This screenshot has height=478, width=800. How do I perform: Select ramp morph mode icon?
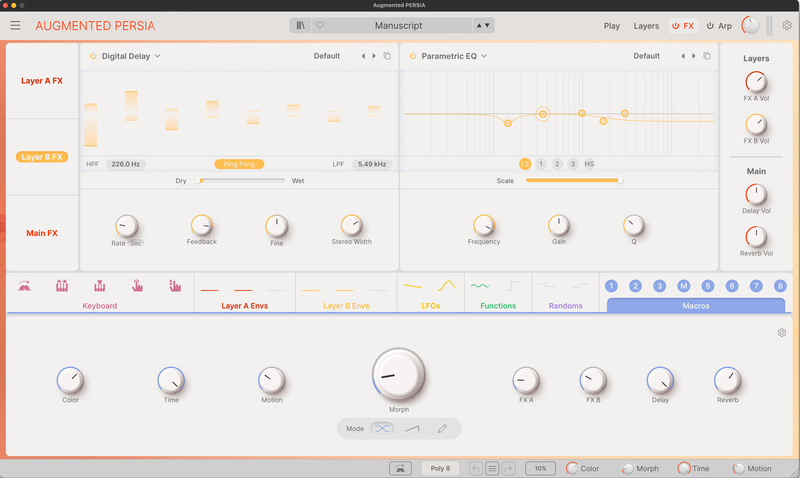click(412, 429)
